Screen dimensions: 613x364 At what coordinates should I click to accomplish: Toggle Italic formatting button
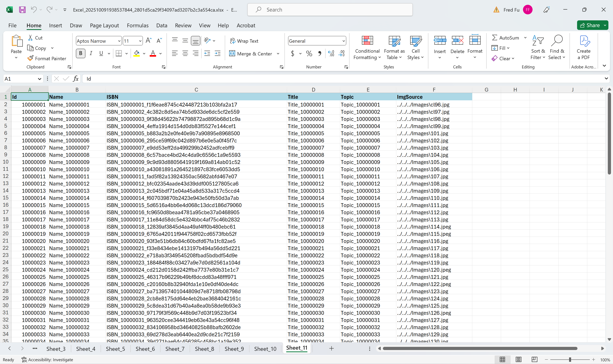coord(91,53)
